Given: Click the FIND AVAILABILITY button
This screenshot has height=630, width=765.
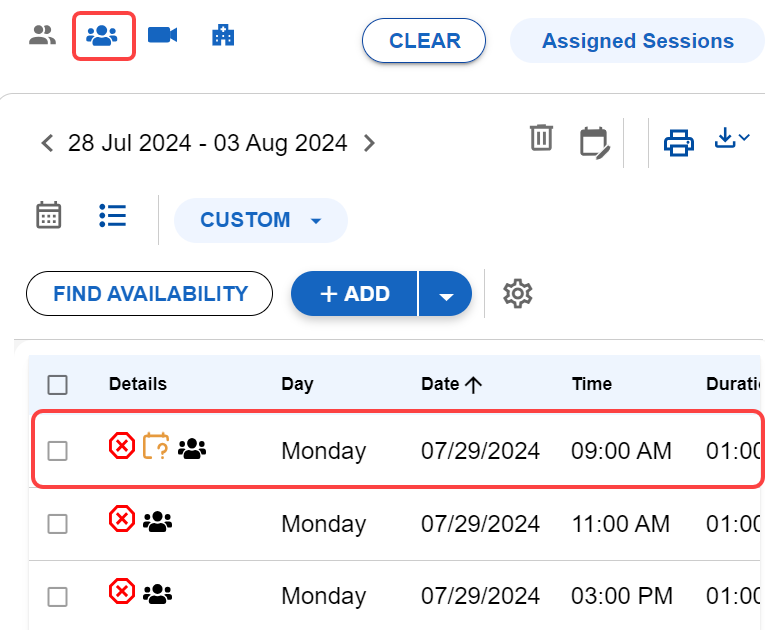Looking at the screenshot, I should [150, 294].
